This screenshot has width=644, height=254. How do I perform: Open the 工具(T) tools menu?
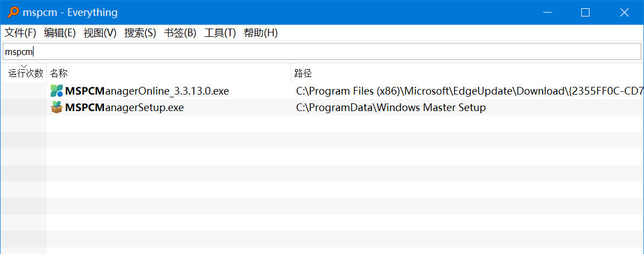[x=220, y=33]
